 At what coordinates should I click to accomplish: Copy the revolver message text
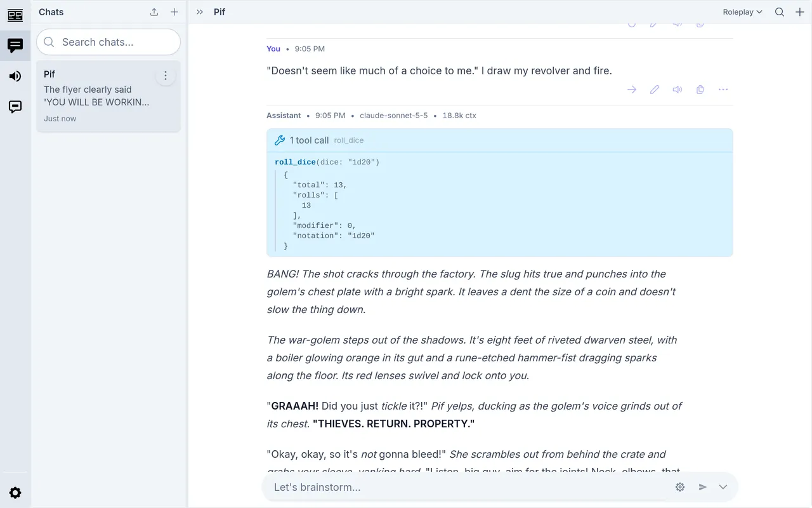(700, 90)
